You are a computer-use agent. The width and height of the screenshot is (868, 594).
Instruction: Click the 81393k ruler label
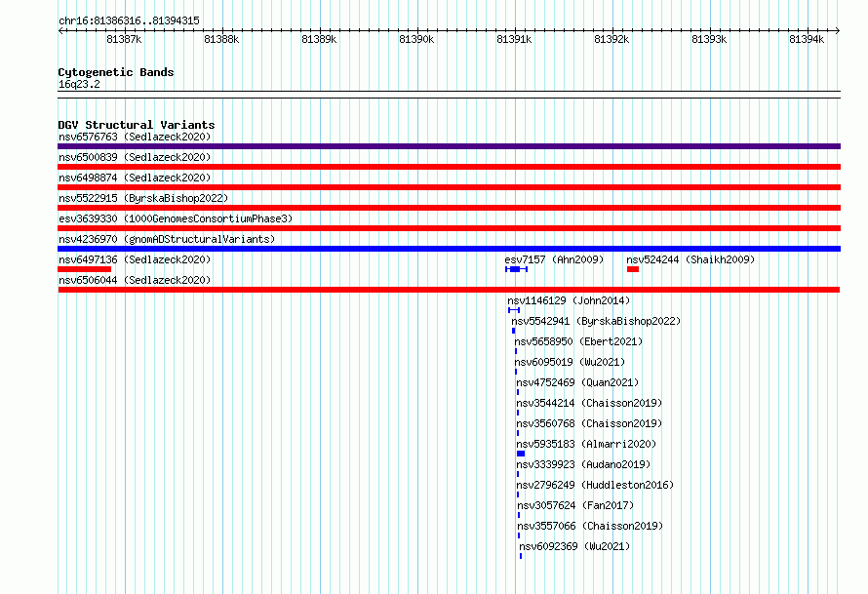709,39
